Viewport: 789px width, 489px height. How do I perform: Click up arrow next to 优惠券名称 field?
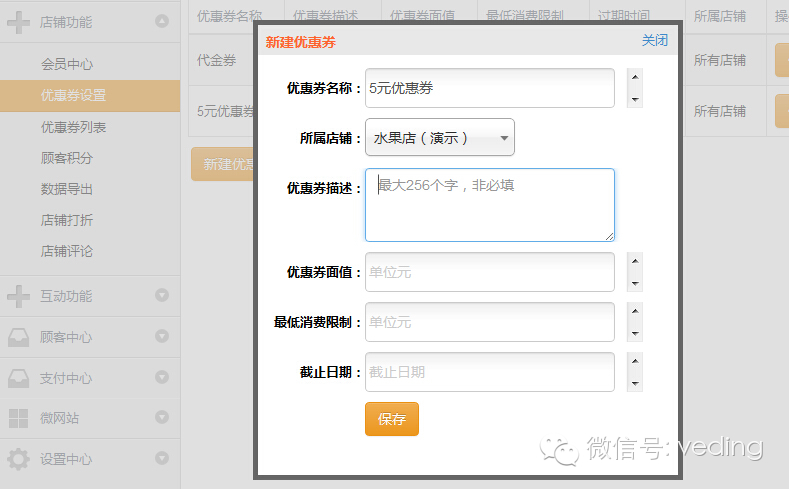tap(635, 77)
